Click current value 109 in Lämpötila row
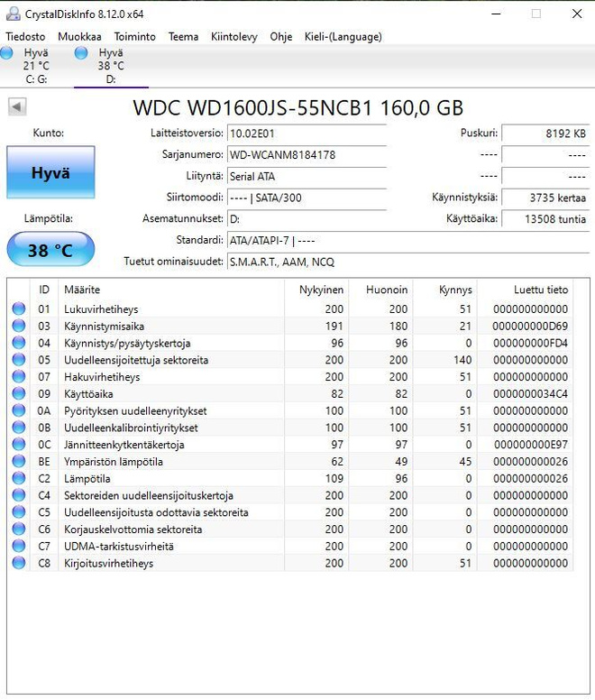595x700 pixels. (x=334, y=479)
